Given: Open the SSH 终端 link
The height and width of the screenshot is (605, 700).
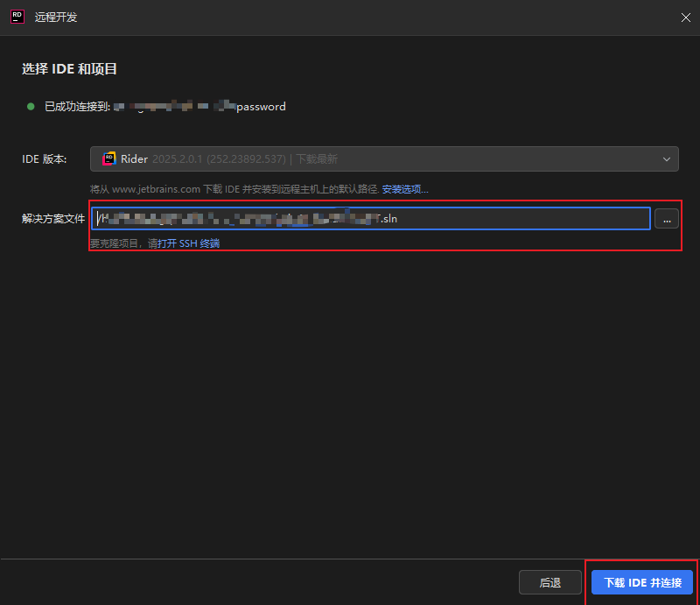Looking at the screenshot, I should point(200,243).
